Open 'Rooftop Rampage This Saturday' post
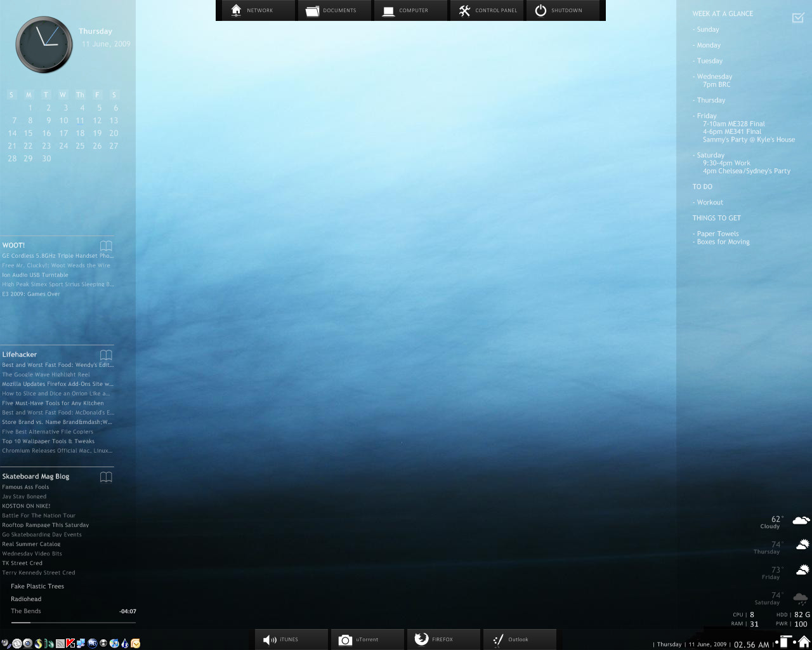Image resolution: width=812 pixels, height=650 pixels. click(46, 525)
